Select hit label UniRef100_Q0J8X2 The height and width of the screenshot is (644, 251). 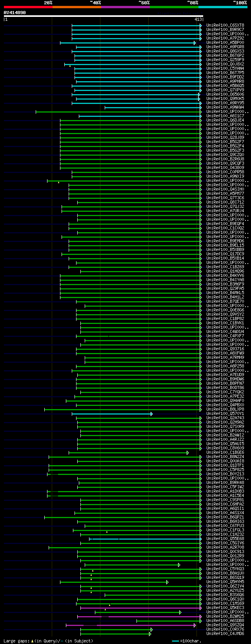coord(225,64)
